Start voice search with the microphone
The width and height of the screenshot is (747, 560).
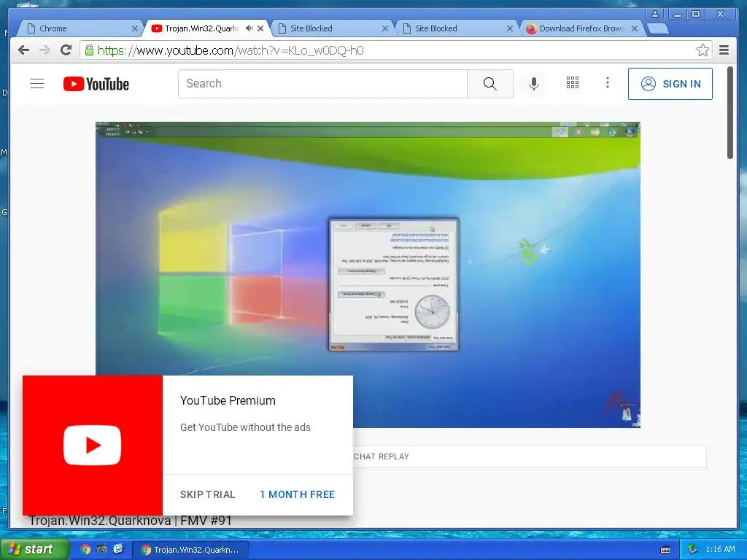tap(534, 84)
